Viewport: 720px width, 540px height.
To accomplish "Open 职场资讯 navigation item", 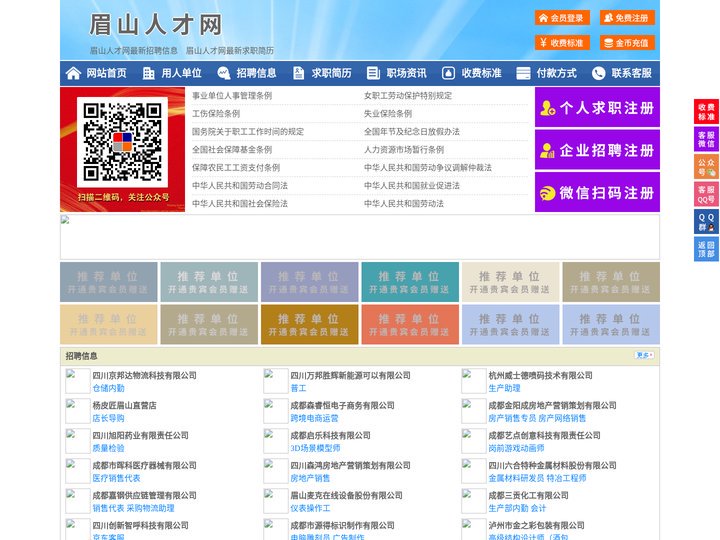I will point(406,73).
